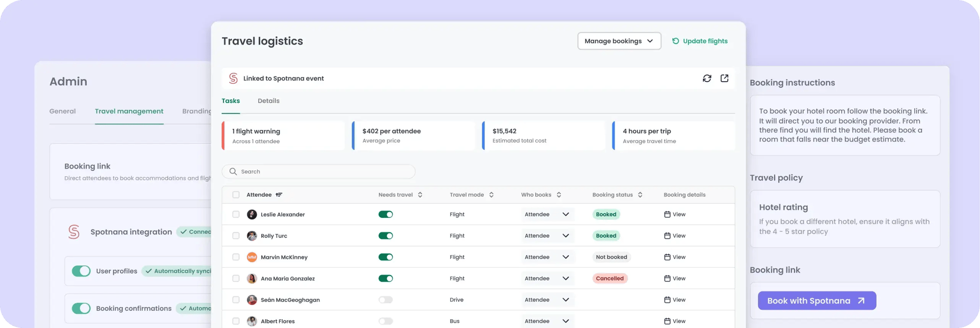Sort by Needs travel column arrows

click(x=420, y=195)
